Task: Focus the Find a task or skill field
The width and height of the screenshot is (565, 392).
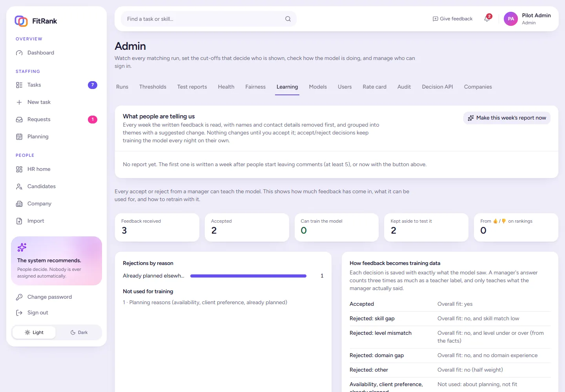Action: (x=209, y=19)
